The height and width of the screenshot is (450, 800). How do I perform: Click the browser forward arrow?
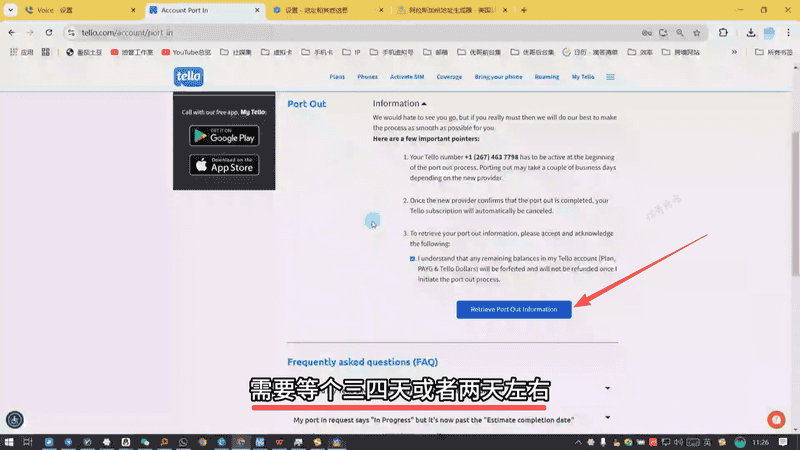[30, 33]
